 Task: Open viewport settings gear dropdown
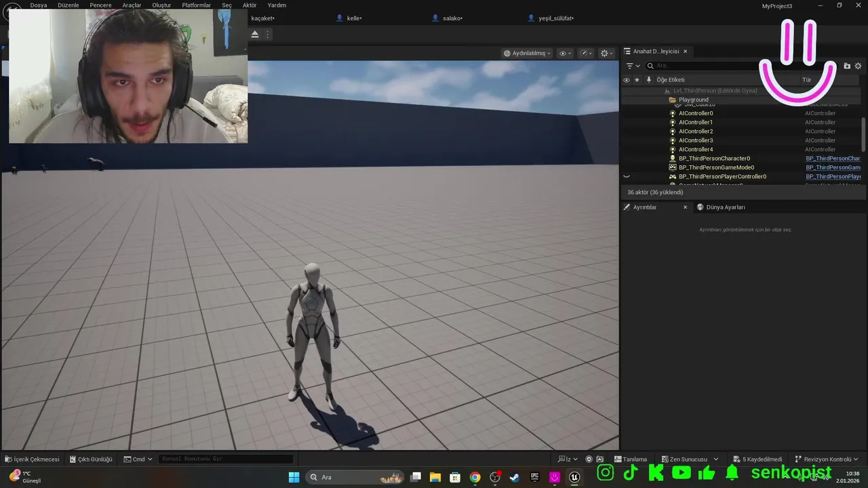tap(607, 53)
